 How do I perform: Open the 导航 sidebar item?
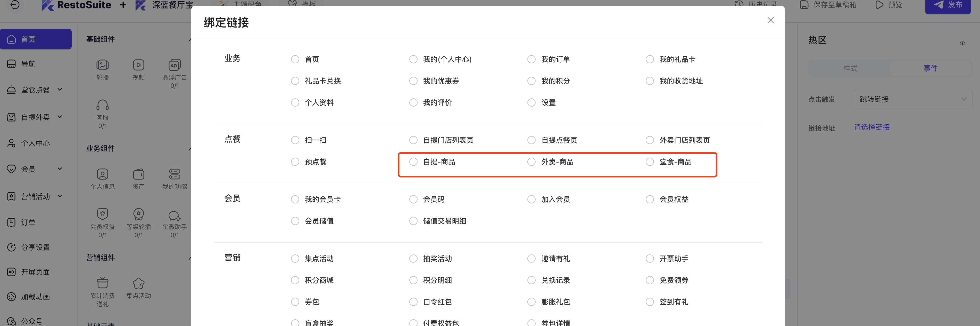point(36,64)
